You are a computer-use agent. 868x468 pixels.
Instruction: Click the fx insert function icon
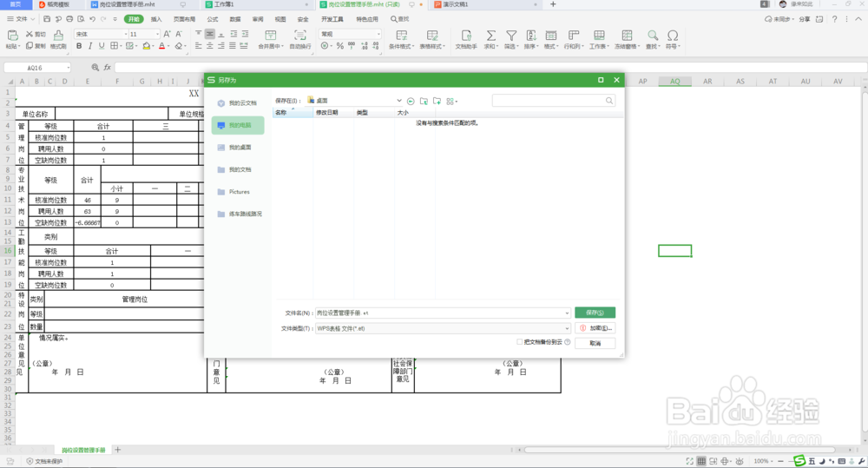point(108,68)
